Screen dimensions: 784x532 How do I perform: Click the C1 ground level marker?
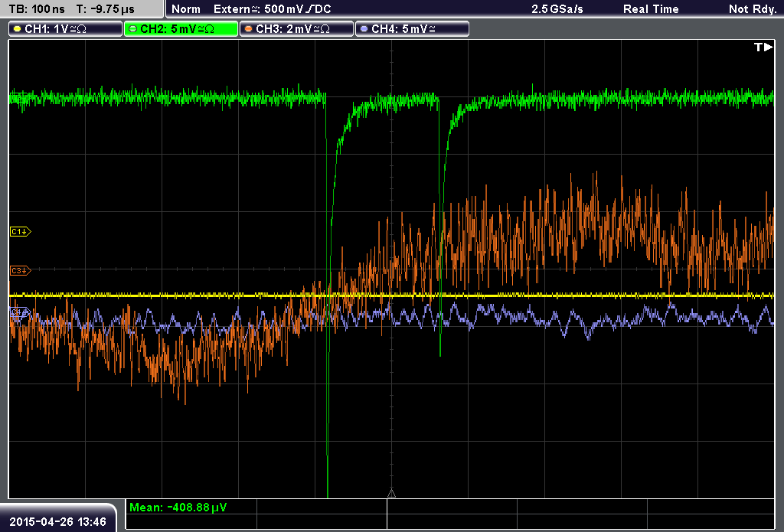[x=21, y=231]
